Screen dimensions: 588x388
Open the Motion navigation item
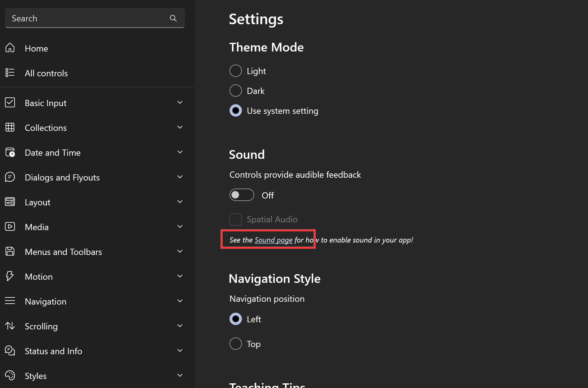pos(39,277)
